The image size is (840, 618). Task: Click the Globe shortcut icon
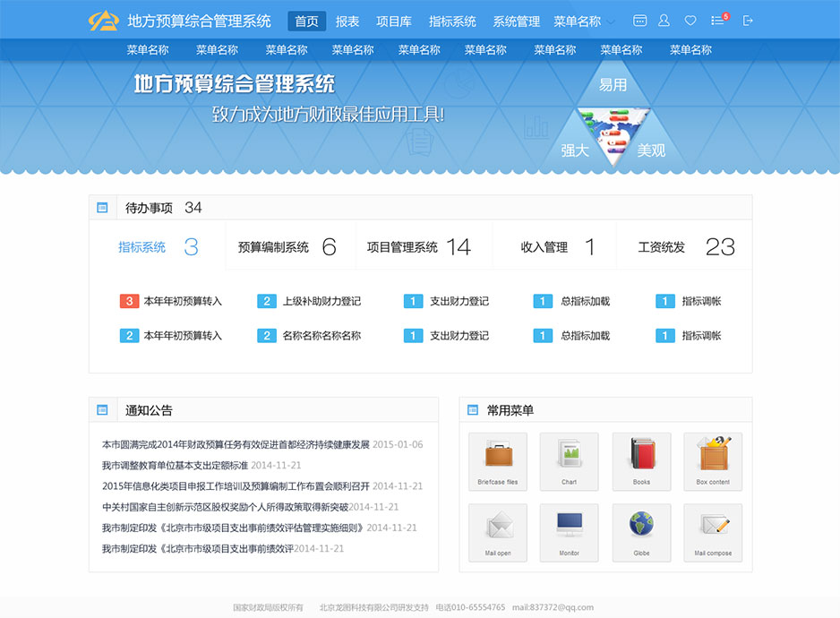click(641, 532)
